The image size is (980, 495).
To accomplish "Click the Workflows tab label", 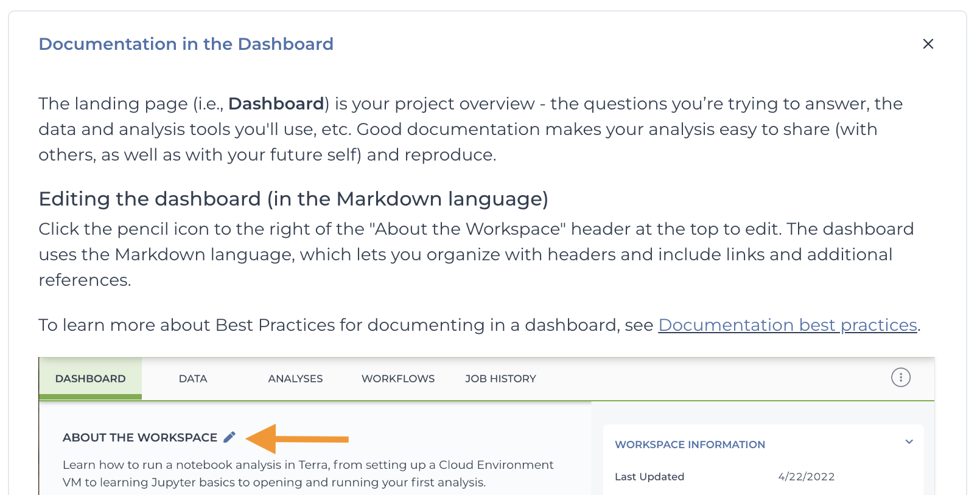I will coord(398,378).
